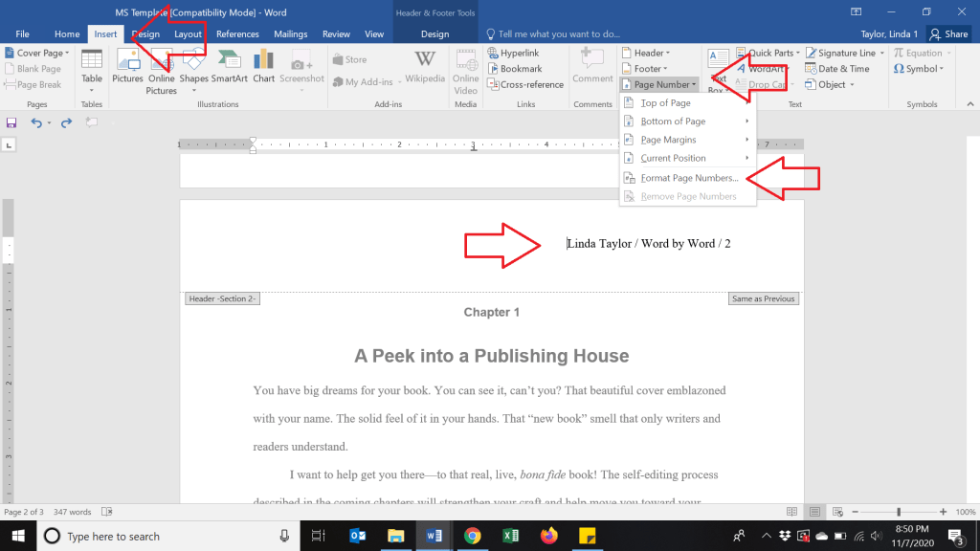Switch to the Home tab

tap(67, 34)
